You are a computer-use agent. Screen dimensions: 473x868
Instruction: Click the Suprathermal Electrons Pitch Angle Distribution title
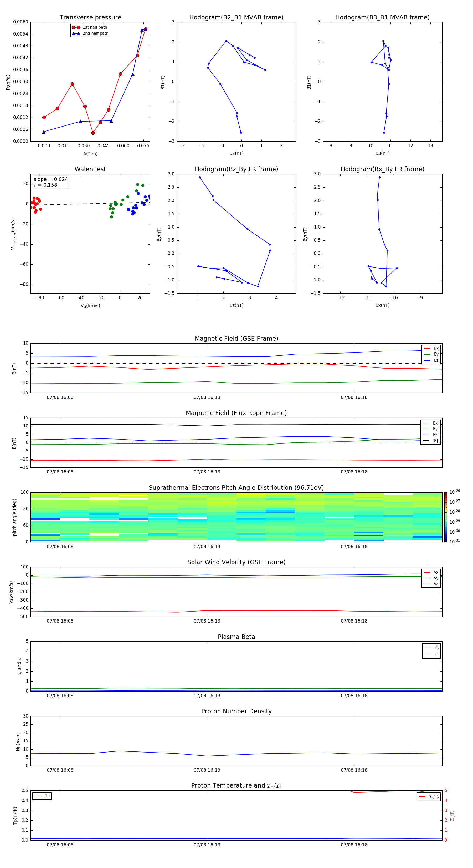(236, 488)
